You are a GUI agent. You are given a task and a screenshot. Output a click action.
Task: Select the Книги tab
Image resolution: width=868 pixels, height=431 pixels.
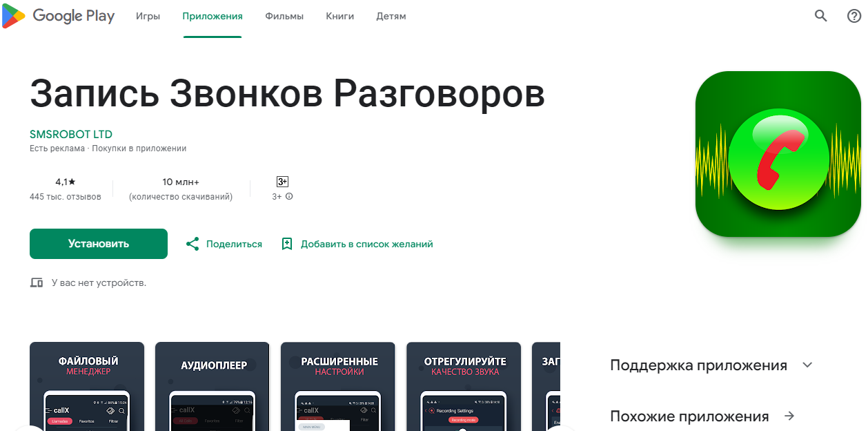(x=339, y=16)
